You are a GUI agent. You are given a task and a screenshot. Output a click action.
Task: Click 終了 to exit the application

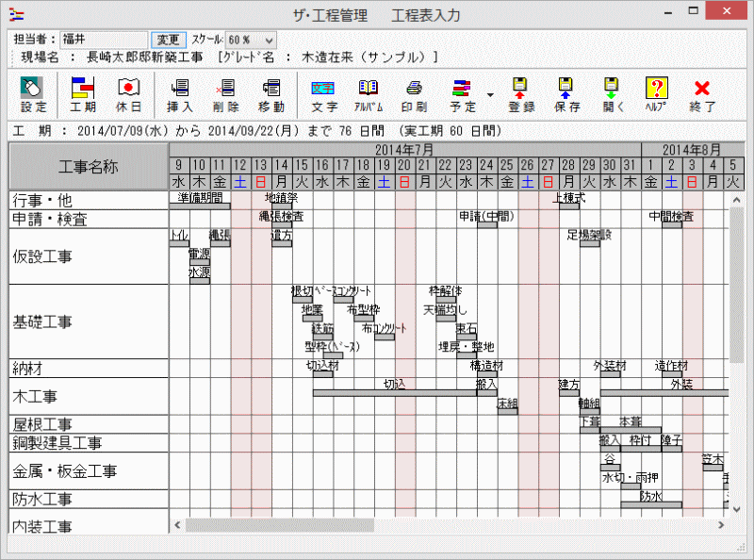coord(702,95)
